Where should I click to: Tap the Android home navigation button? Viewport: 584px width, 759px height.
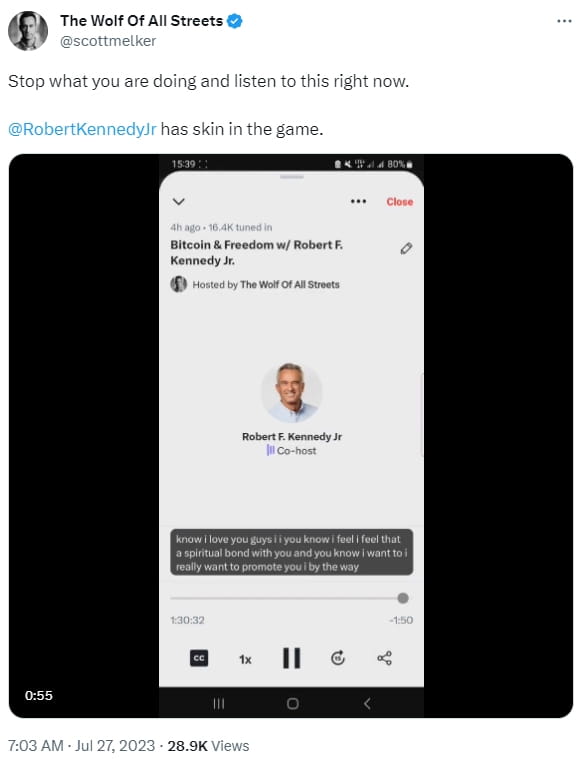tap(292, 703)
